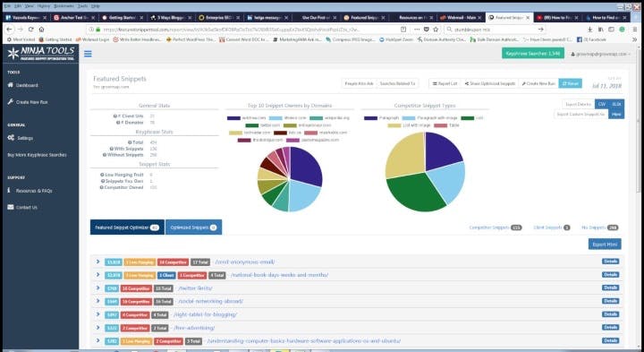Bookmark this page with the star icon
644x352 pixels.
(x=436, y=30)
